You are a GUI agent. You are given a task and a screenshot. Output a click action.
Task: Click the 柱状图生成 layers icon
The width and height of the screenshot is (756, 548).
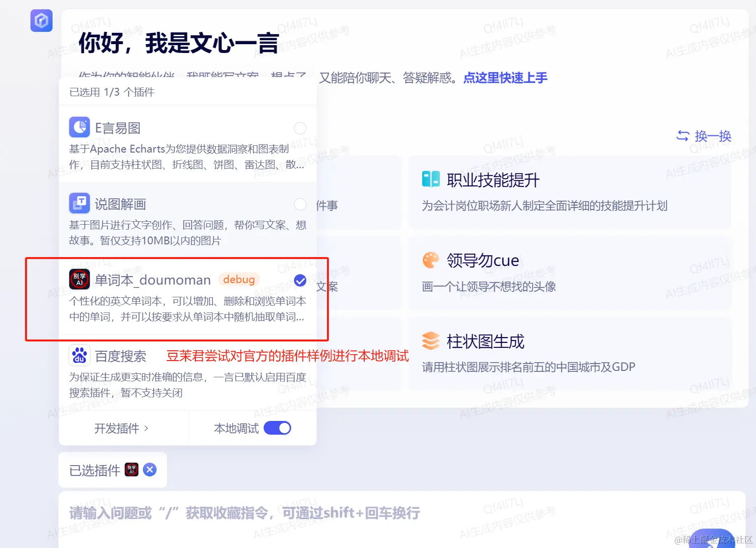pos(431,341)
